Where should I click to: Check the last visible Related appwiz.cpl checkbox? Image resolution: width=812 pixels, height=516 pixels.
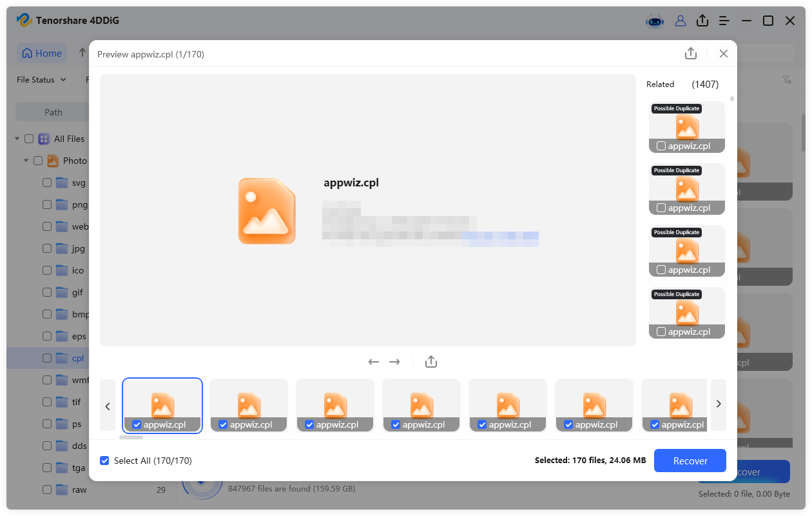point(661,332)
